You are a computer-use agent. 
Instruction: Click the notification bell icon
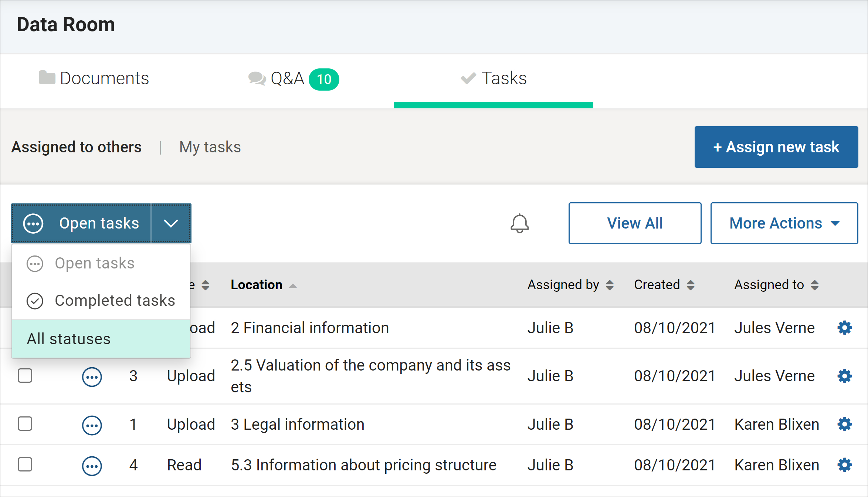(x=519, y=223)
